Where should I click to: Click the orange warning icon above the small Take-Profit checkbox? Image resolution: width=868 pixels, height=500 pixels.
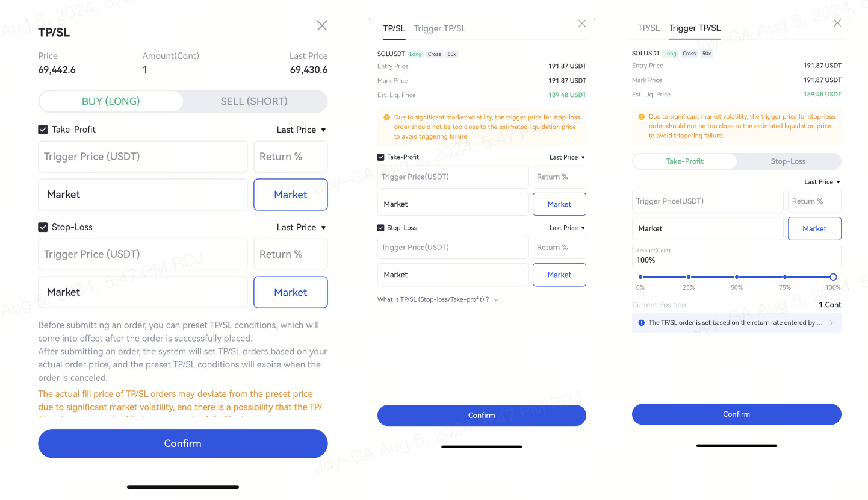pos(386,117)
